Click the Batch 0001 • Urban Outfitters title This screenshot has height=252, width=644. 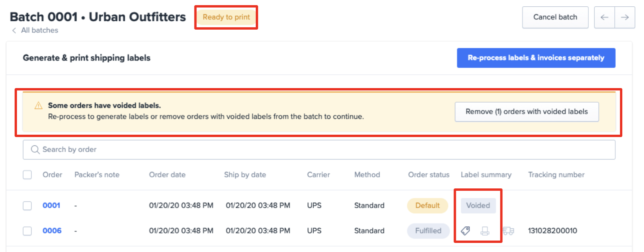click(x=98, y=17)
